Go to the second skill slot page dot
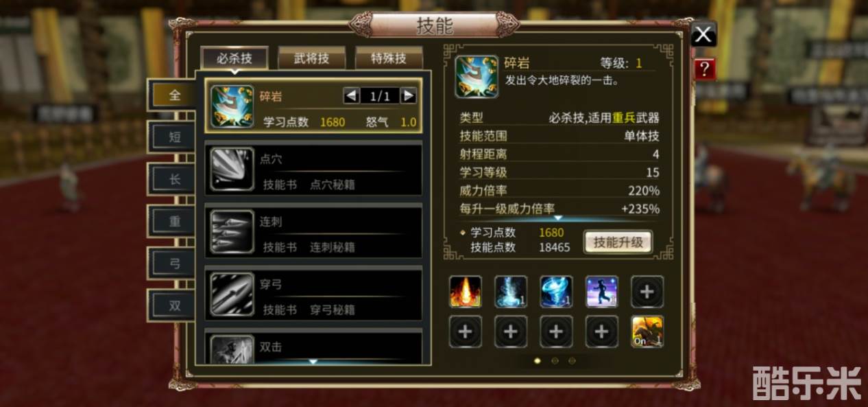The width and height of the screenshot is (868, 407). (555, 360)
